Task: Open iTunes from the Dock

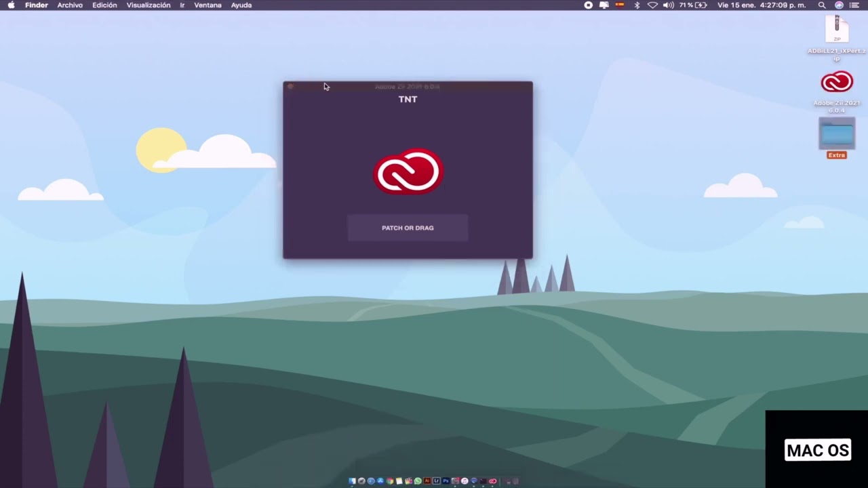Action: (x=465, y=481)
